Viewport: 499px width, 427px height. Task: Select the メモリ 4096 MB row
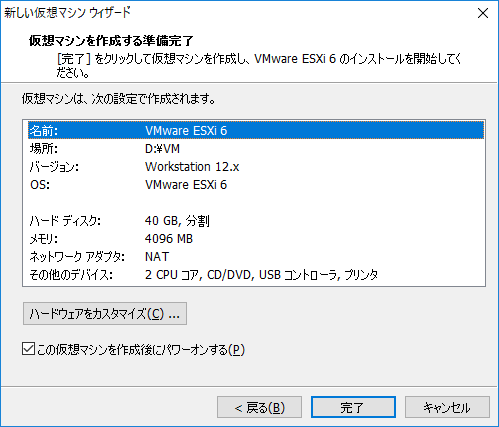point(256,238)
